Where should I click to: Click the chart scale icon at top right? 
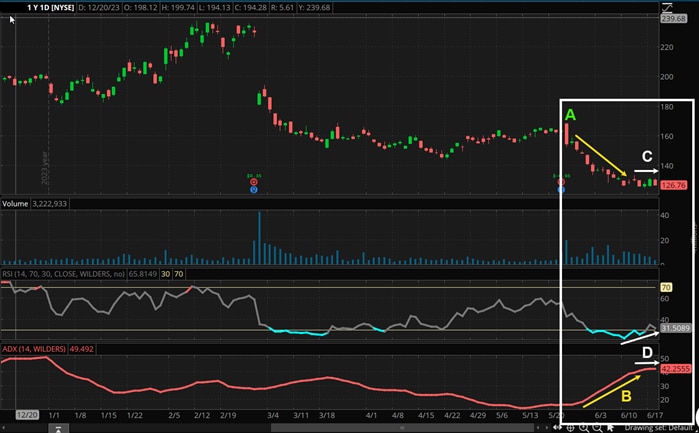[667, 8]
